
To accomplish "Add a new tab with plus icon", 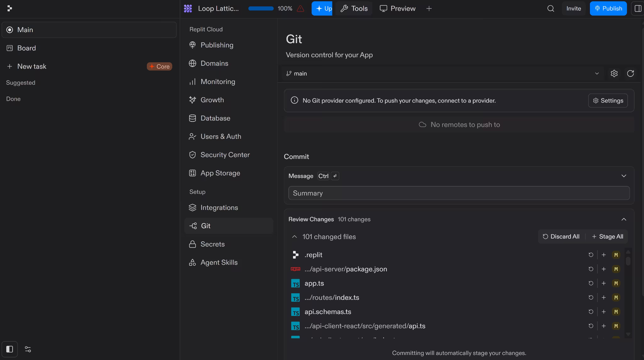I will coord(429,8).
